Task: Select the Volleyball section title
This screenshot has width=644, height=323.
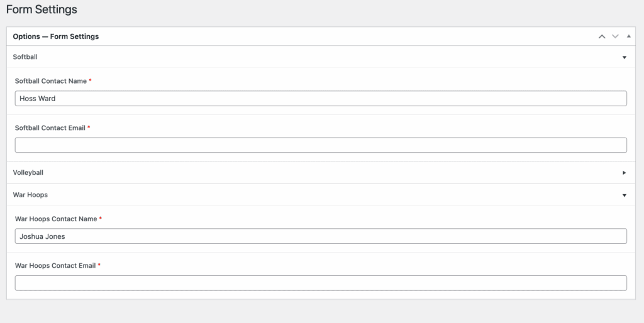Action: click(28, 173)
